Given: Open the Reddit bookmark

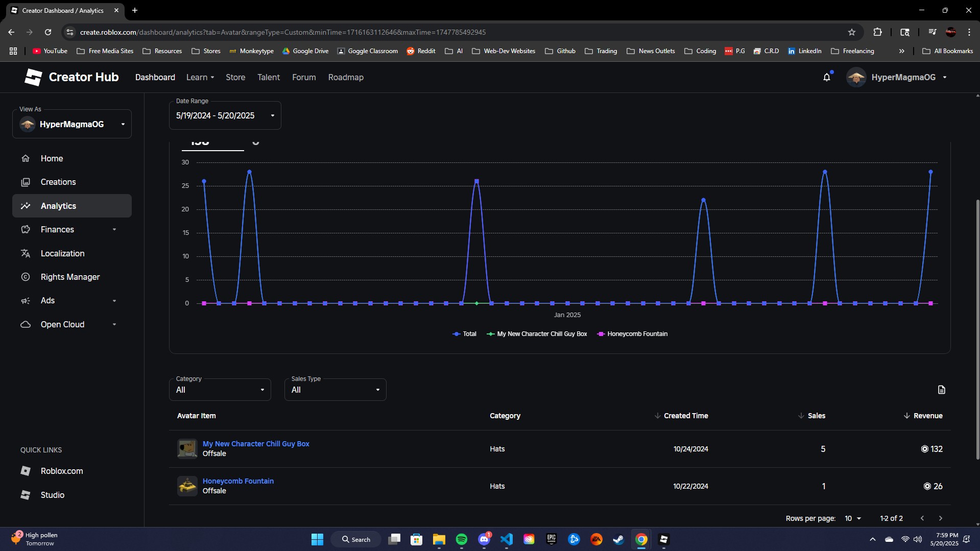Looking at the screenshot, I should pos(421,51).
